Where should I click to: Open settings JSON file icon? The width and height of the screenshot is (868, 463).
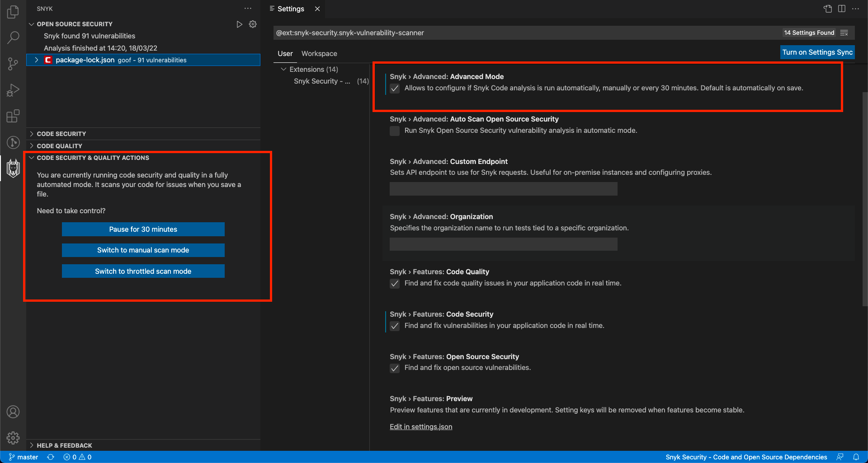(x=828, y=9)
